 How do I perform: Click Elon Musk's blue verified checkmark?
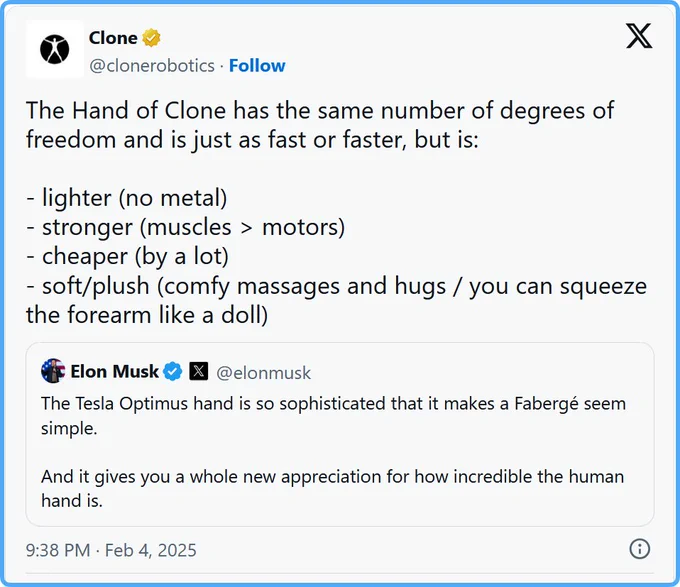click(173, 372)
